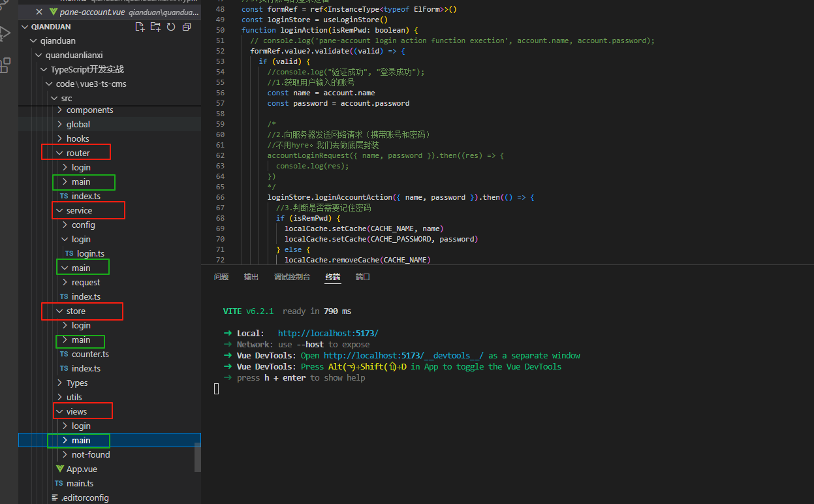Click the file icon of .editorconfig
814x504 pixels.
tap(55, 497)
